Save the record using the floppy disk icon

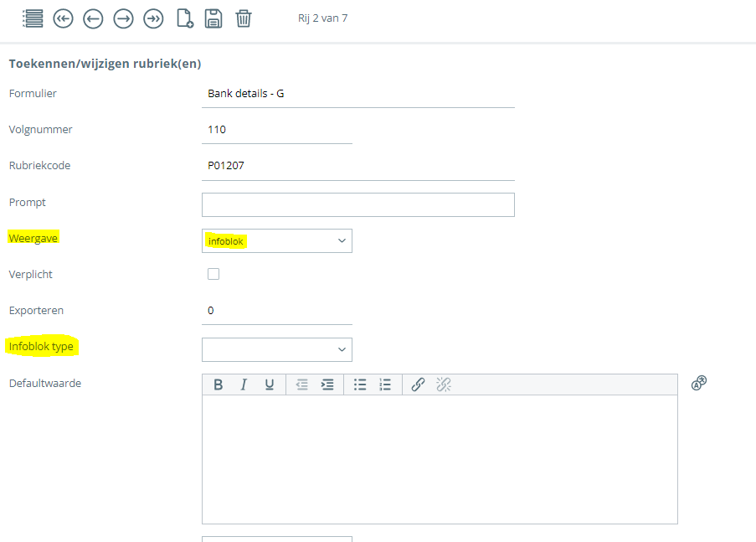pos(213,18)
